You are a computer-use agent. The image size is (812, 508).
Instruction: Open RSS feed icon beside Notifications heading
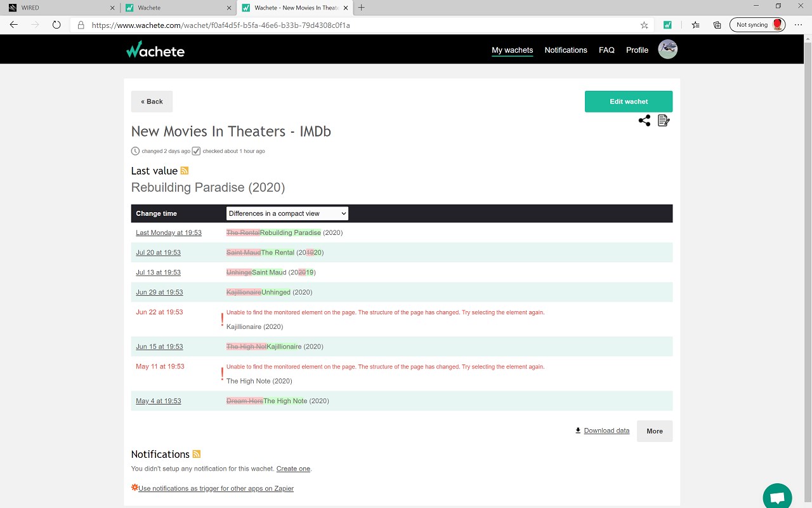click(x=197, y=454)
